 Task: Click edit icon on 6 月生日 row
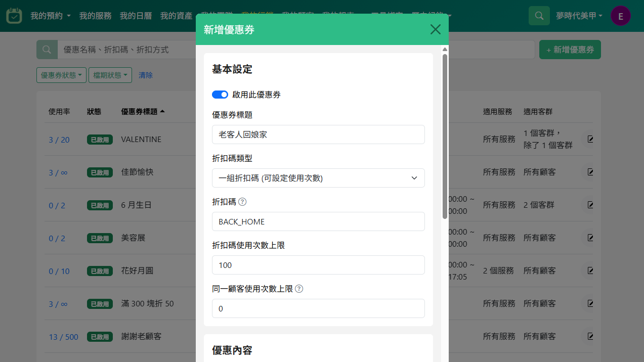pos(590,205)
